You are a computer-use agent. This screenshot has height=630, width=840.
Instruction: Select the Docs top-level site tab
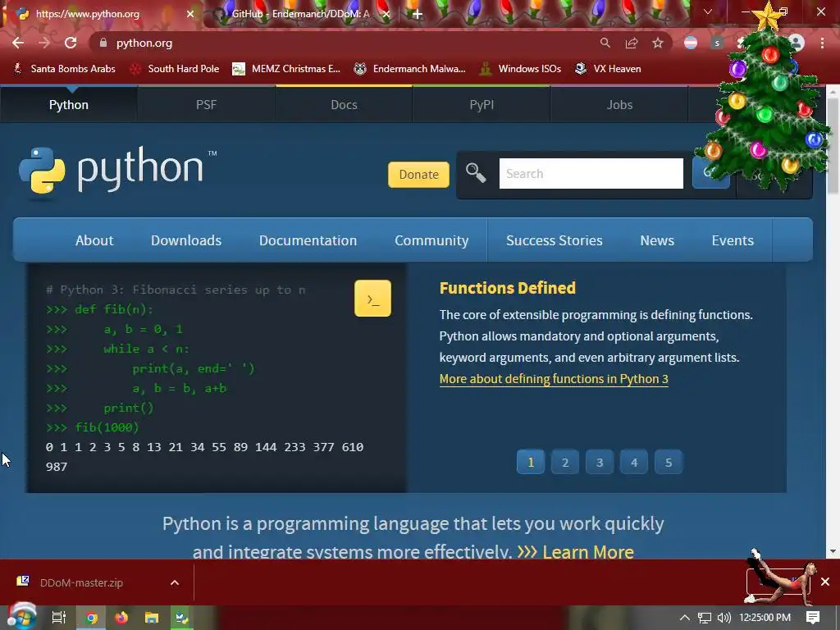[x=344, y=104]
